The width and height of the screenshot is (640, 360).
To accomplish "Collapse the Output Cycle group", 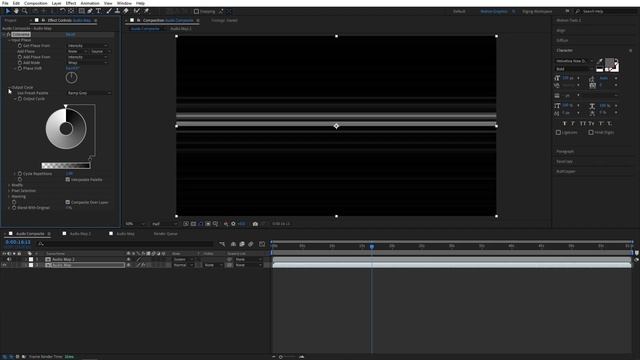I will [x=9, y=87].
